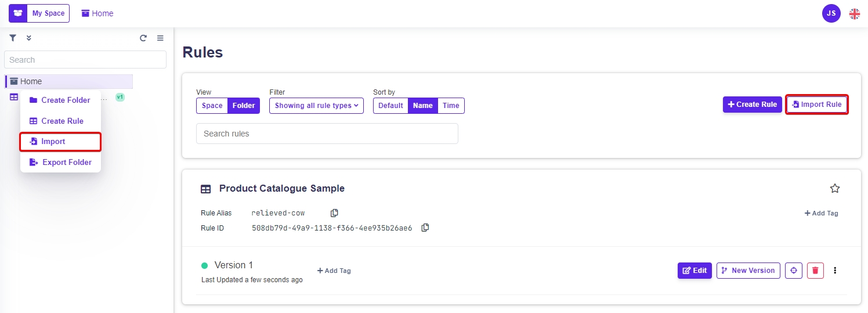Switch view to Space
868x313 pixels.
(212, 106)
